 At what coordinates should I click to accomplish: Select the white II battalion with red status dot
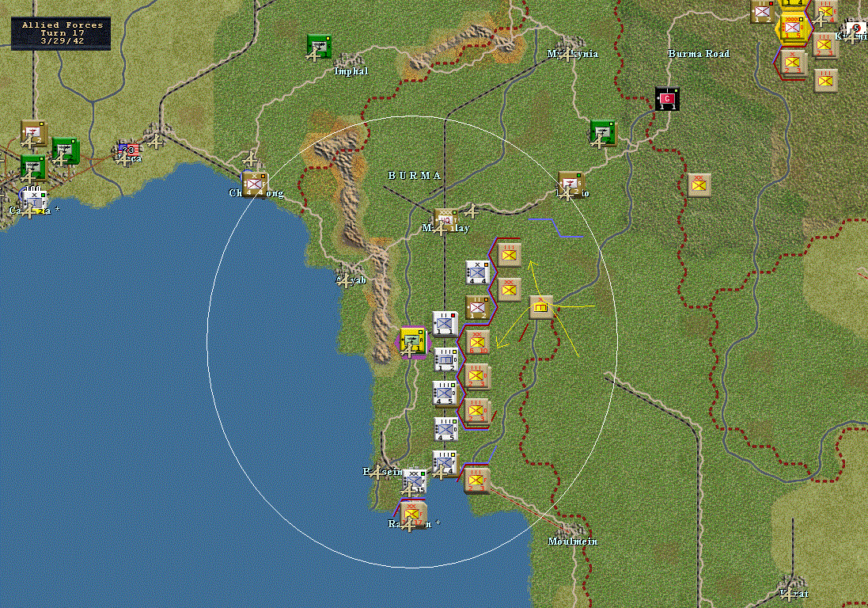pos(445,325)
